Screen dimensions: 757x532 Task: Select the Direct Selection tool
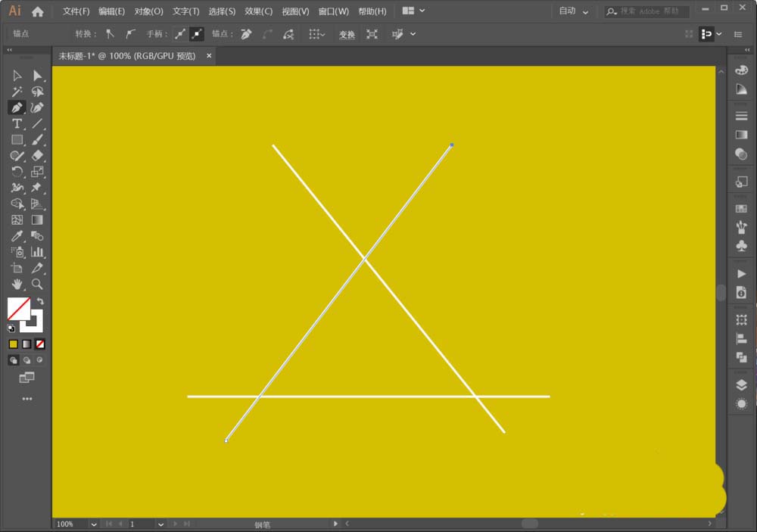tap(37, 76)
